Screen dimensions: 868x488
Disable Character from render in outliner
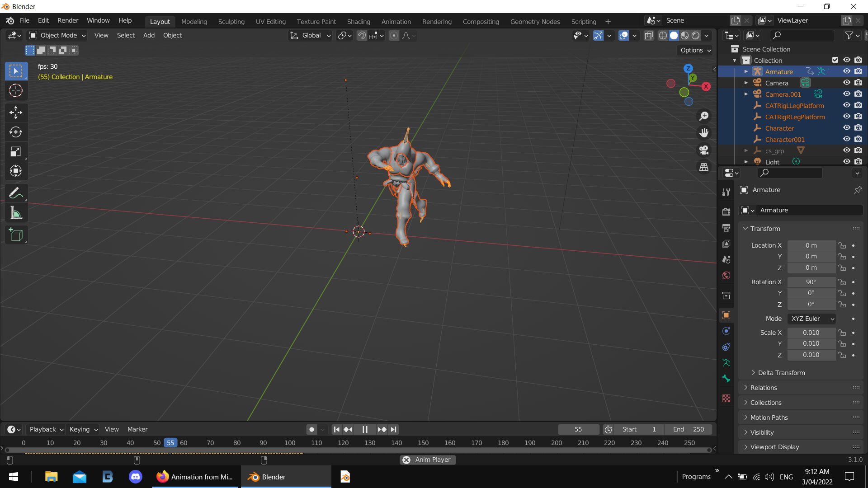[858, 127]
